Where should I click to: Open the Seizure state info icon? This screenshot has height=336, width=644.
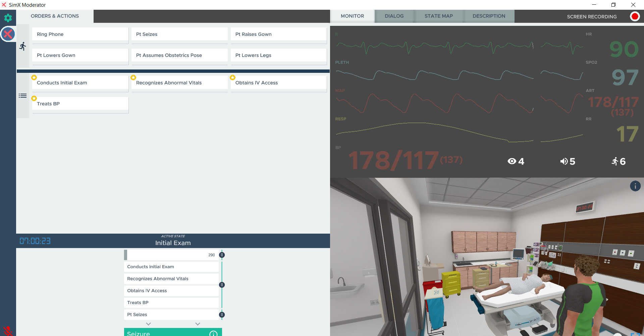pos(213,333)
